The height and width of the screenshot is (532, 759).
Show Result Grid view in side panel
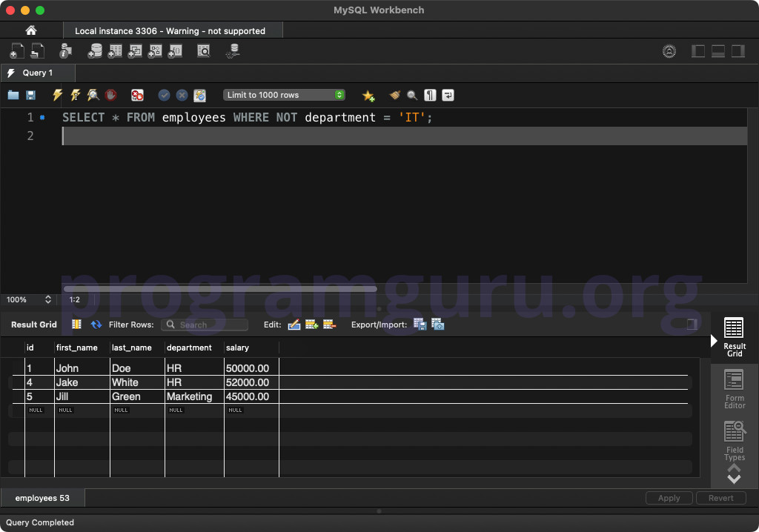[x=735, y=337]
